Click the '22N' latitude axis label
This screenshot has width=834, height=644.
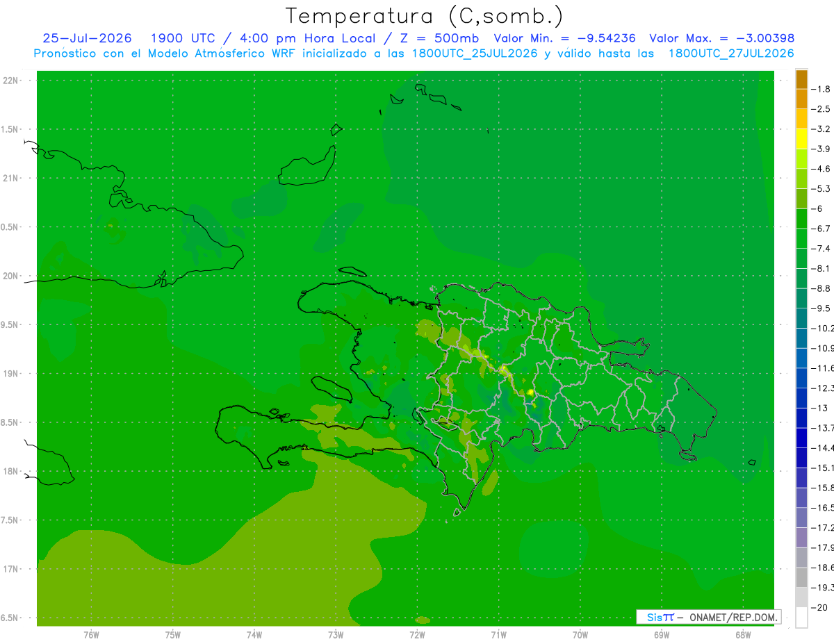tap(11, 81)
